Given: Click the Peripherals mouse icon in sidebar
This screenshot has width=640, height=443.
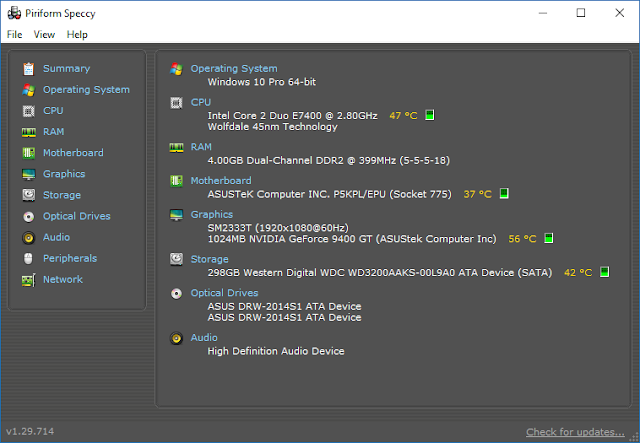Looking at the screenshot, I should (28, 258).
